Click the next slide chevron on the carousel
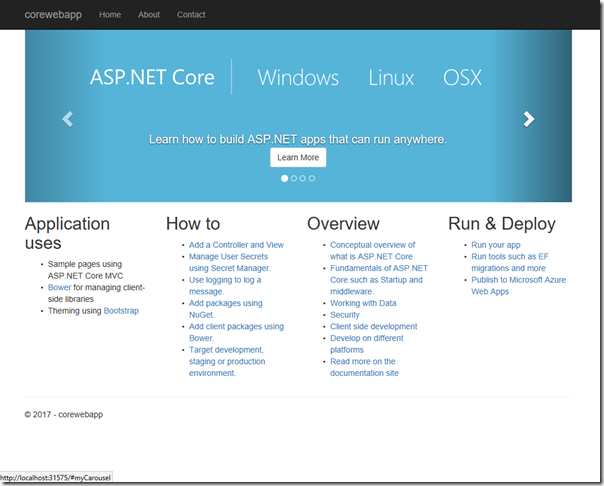Screen dimensions: 604x486 point(528,119)
